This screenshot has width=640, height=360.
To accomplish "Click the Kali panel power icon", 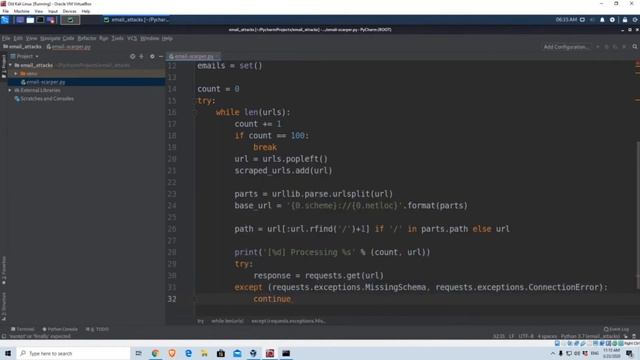I will (x=635, y=20).
